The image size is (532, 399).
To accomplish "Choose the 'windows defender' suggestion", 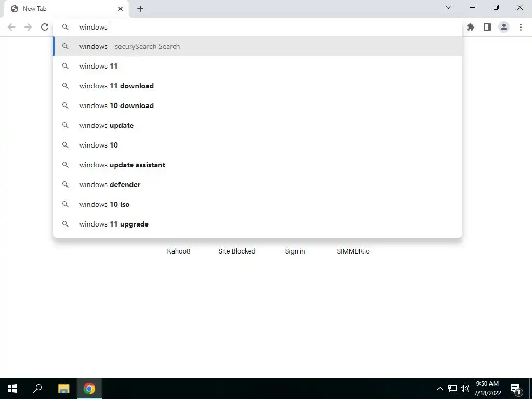I will (258, 184).
